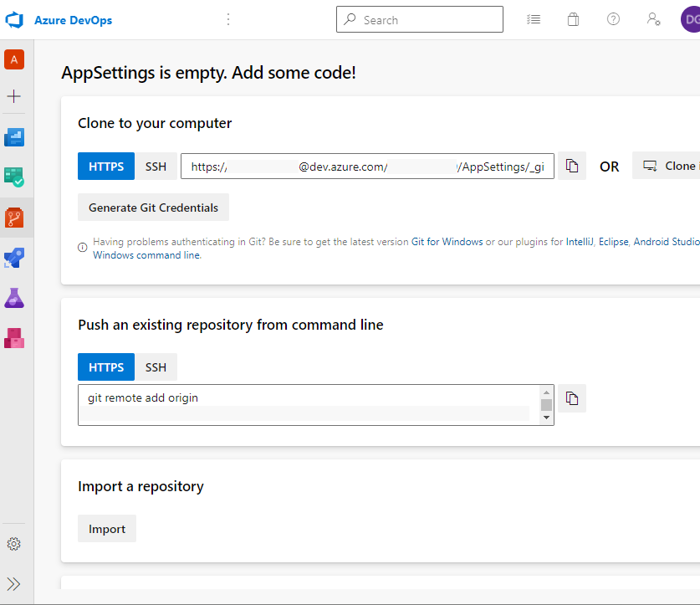Click the Clone in IDE button
The height and width of the screenshot is (605, 700).
point(666,166)
